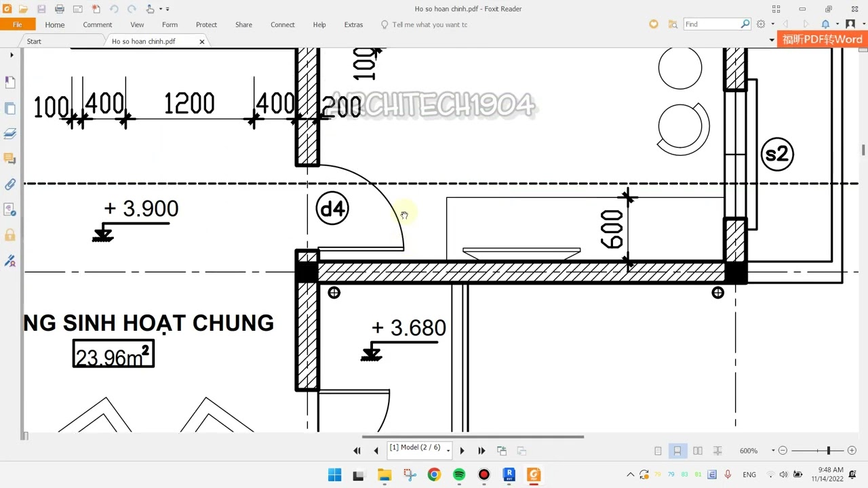
Task: Select the Hand tool in quick access toolbar
Action: [150, 9]
